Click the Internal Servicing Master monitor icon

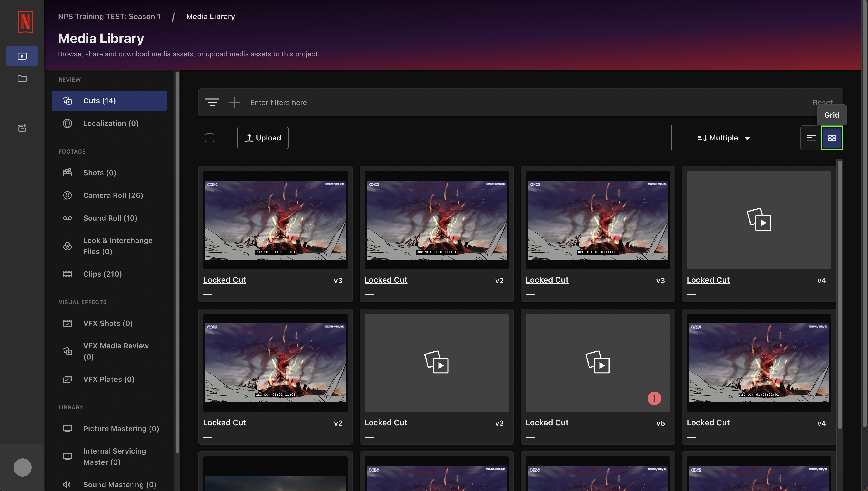[67, 456]
